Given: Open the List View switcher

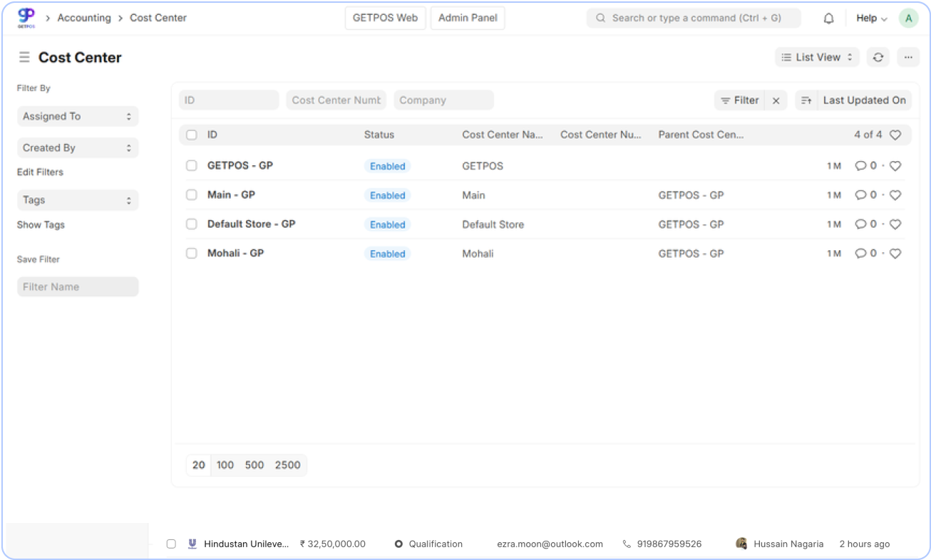Looking at the screenshot, I should click(x=817, y=57).
